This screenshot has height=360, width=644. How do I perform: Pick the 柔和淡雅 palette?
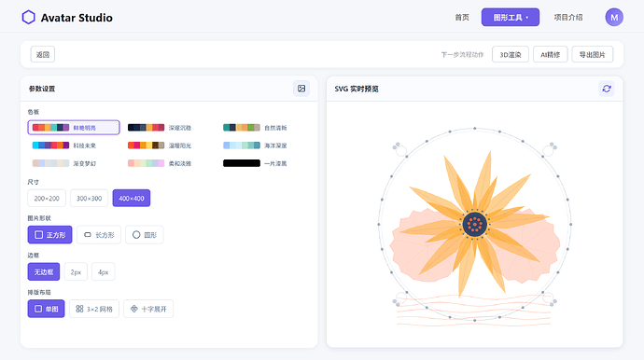coord(169,163)
